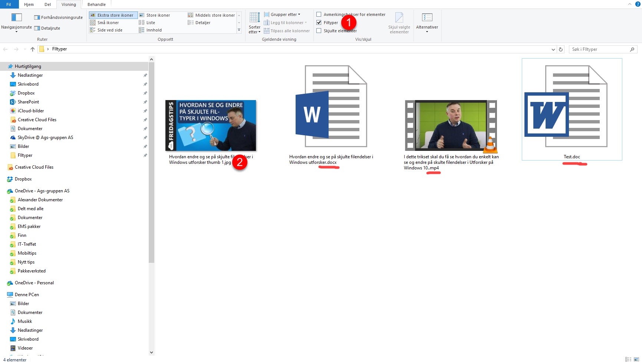Open Alternativer folder options
The width and height of the screenshot is (642, 364).
coord(427,23)
